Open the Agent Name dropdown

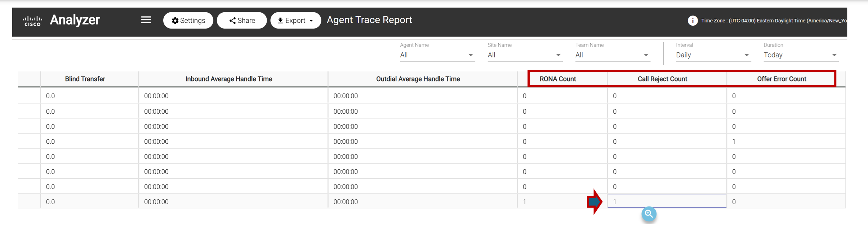pos(437,55)
